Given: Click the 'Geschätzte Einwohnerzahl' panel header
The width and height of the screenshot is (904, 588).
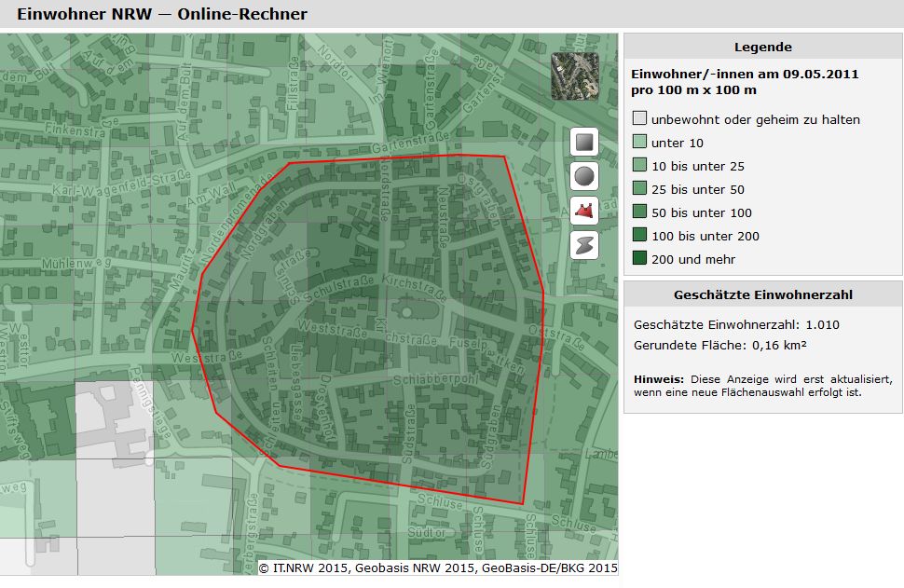Looking at the screenshot, I should tap(762, 295).
